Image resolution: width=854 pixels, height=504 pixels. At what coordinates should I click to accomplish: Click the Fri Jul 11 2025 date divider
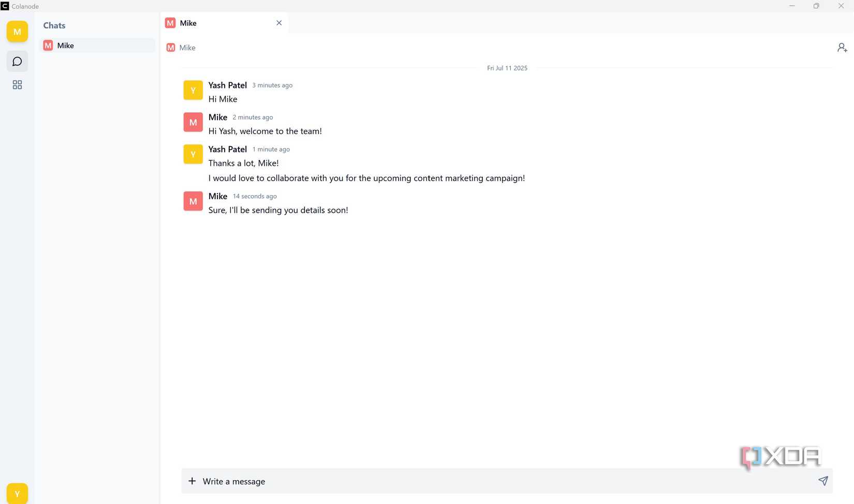[x=507, y=68]
